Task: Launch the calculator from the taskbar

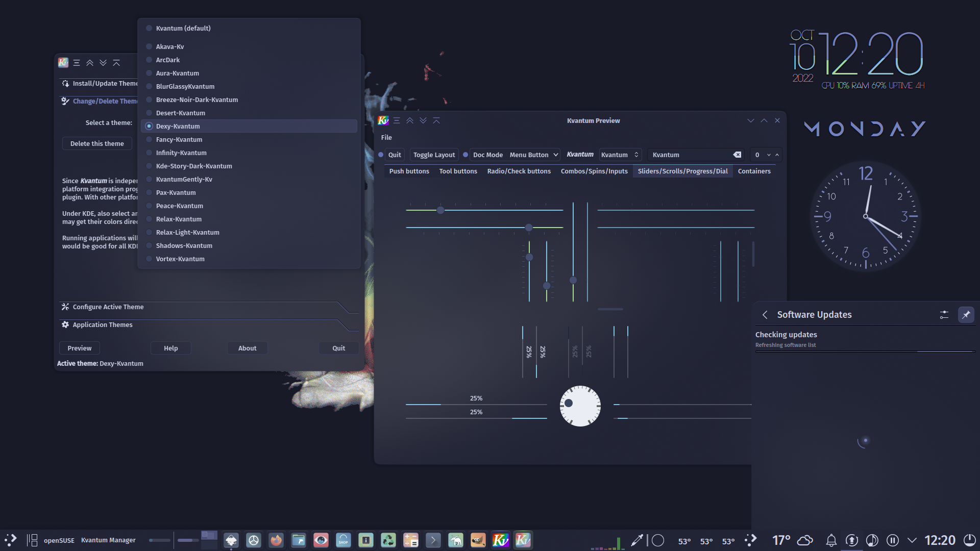Action: pos(411,540)
